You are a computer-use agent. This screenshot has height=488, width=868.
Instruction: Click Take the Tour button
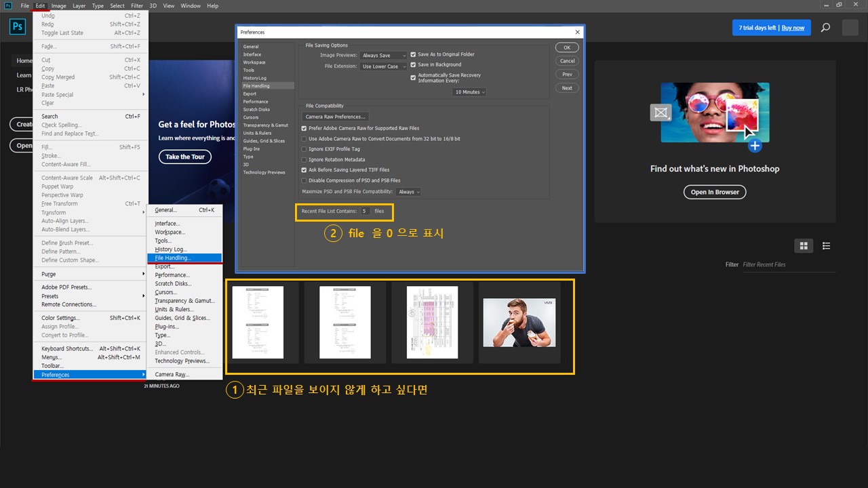[185, 157]
